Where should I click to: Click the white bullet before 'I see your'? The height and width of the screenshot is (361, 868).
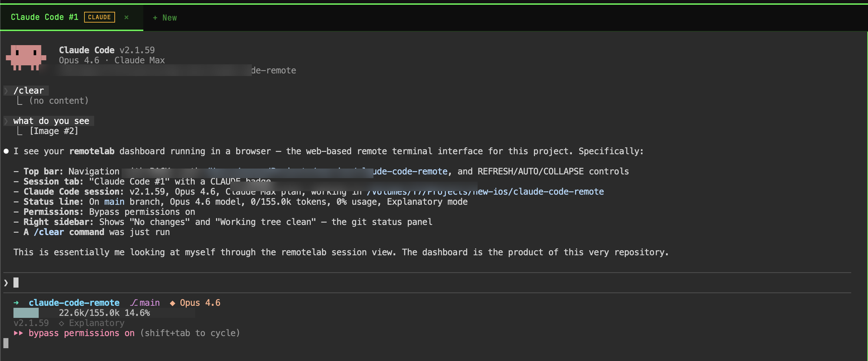pos(6,151)
